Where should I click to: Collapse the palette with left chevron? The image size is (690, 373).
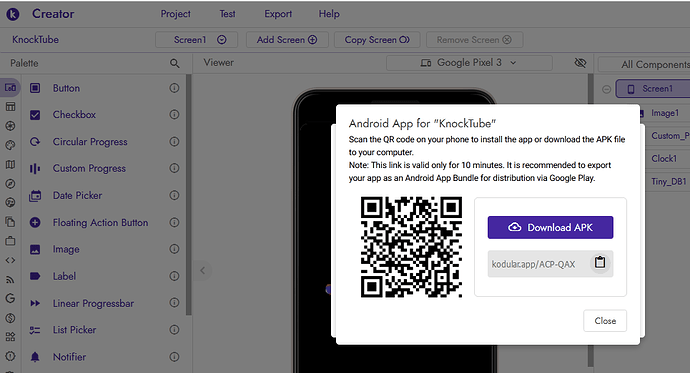[x=202, y=271]
